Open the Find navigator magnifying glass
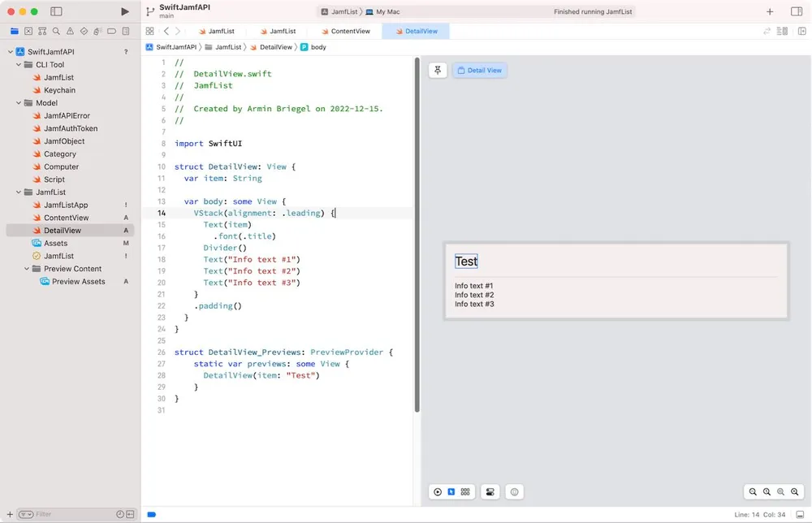 (x=56, y=31)
